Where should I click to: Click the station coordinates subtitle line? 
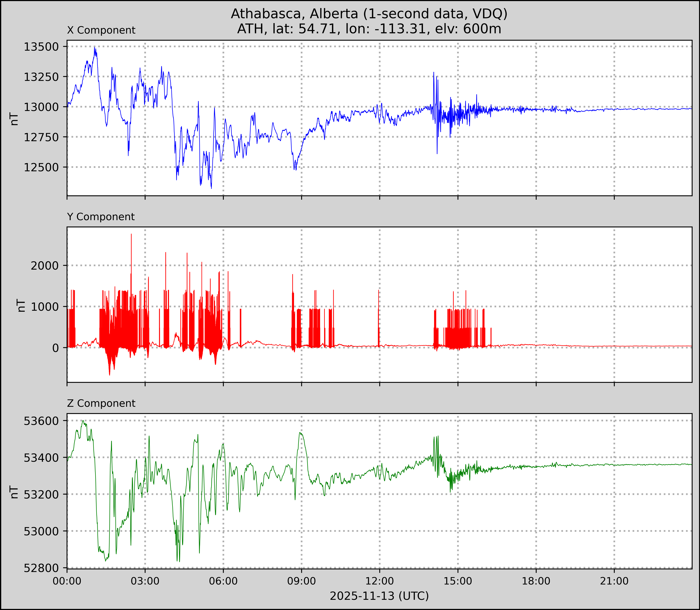point(369,29)
